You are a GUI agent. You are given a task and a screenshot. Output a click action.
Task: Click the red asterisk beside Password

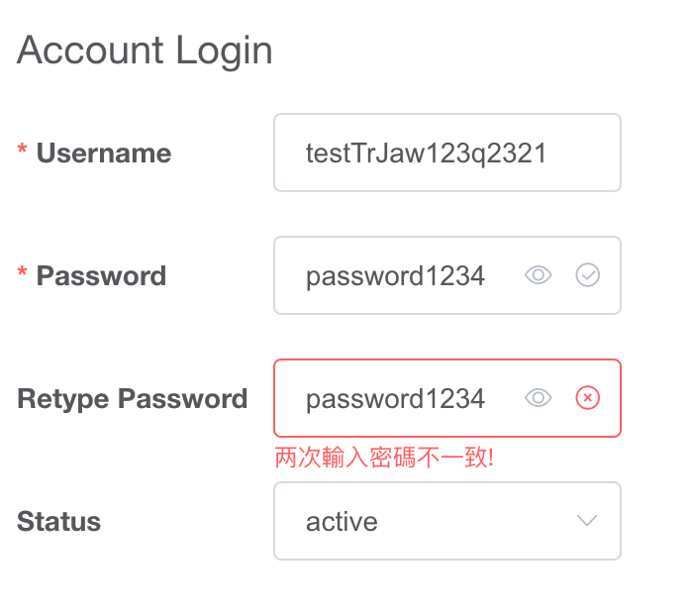(22, 271)
